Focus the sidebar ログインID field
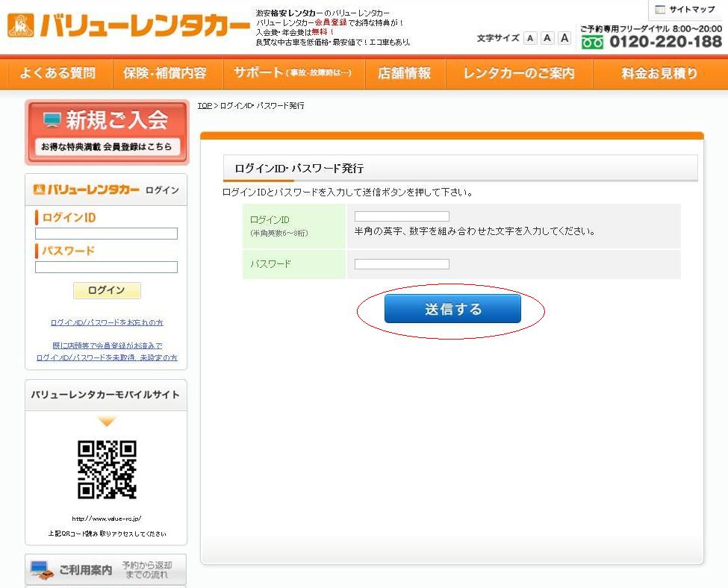728x588 pixels. coord(106,234)
